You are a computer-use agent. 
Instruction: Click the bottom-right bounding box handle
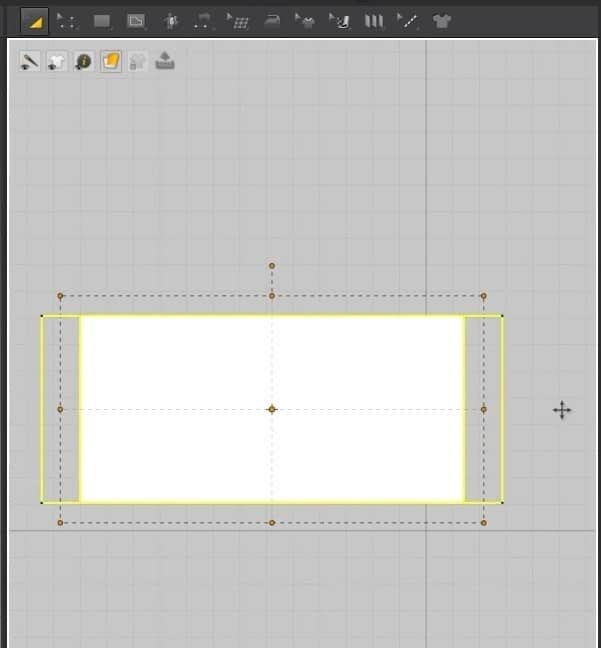tap(484, 523)
